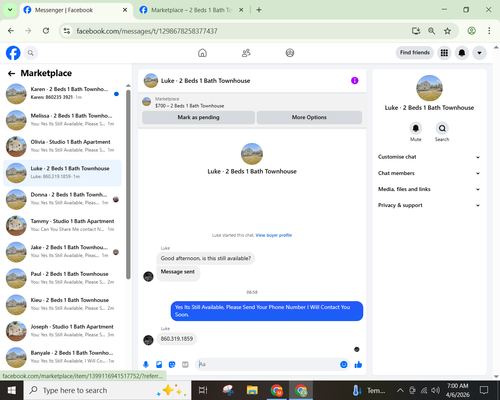The image size is (500, 400).
Task: Go back using Marketplace back arrow
Action: [x=11, y=73]
